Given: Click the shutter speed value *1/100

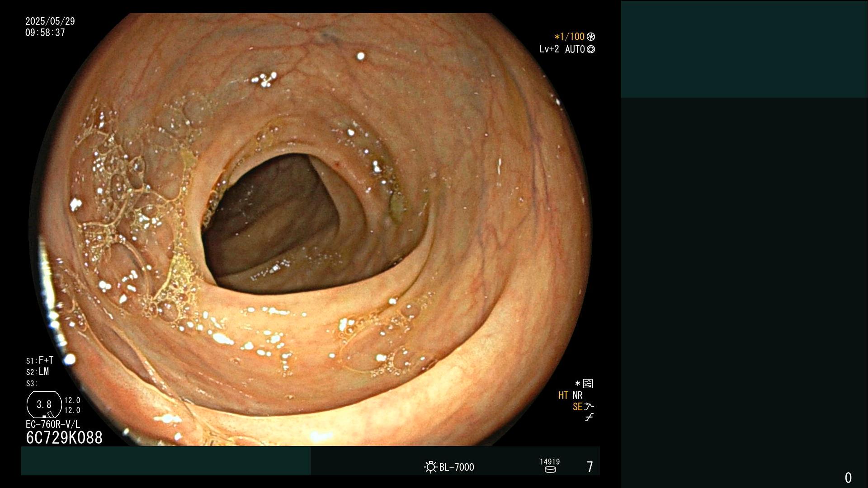Looking at the screenshot, I should pos(570,37).
